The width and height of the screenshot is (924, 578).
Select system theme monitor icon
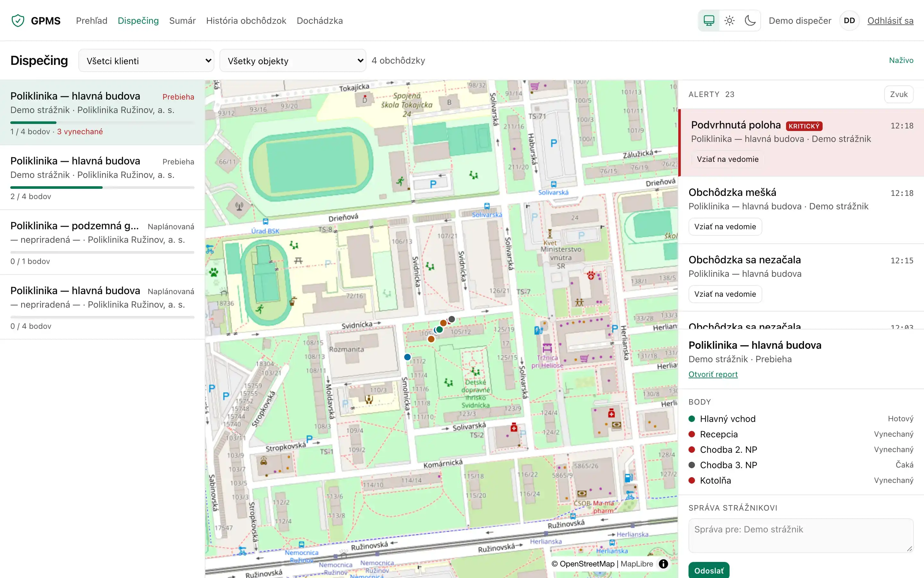[709, 21]
